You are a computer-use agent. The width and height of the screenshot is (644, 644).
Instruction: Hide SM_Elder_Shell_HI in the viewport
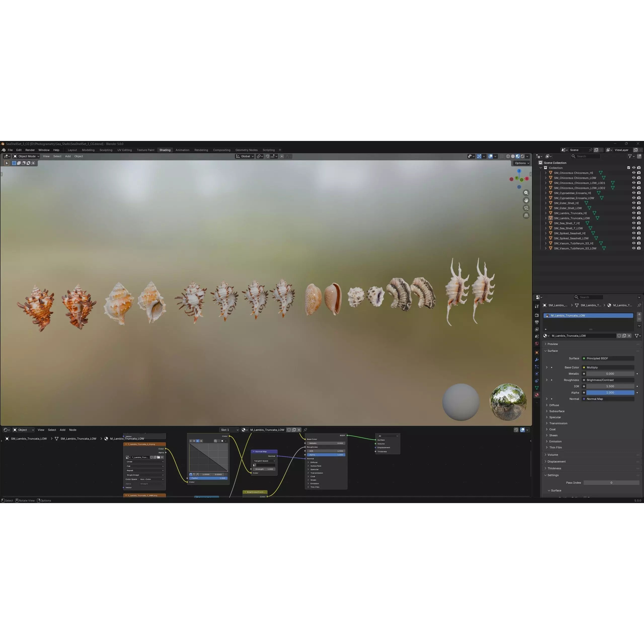click(634, 203)
